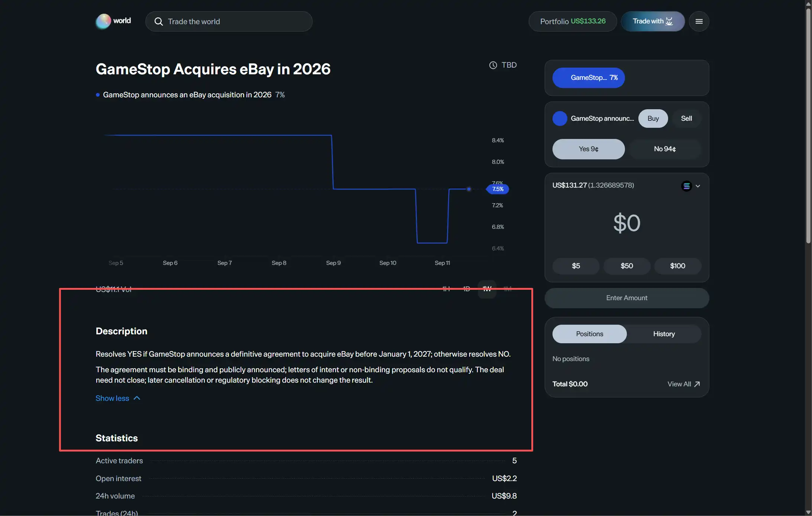Click the GameStop... 7% outcome pill
812x516 pixels.
[x=589, y=78]
